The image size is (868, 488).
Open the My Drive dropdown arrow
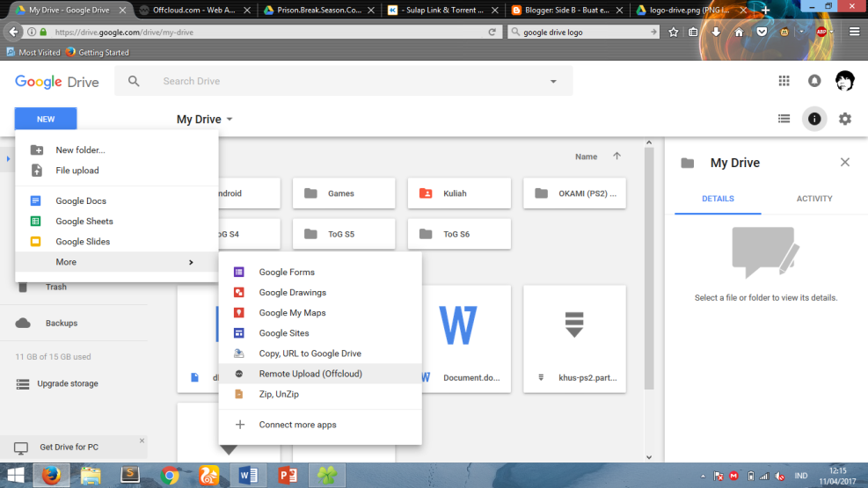(230, 120)
